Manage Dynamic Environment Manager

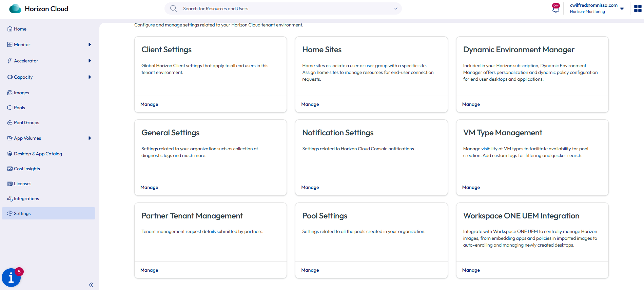click(471, 104)
